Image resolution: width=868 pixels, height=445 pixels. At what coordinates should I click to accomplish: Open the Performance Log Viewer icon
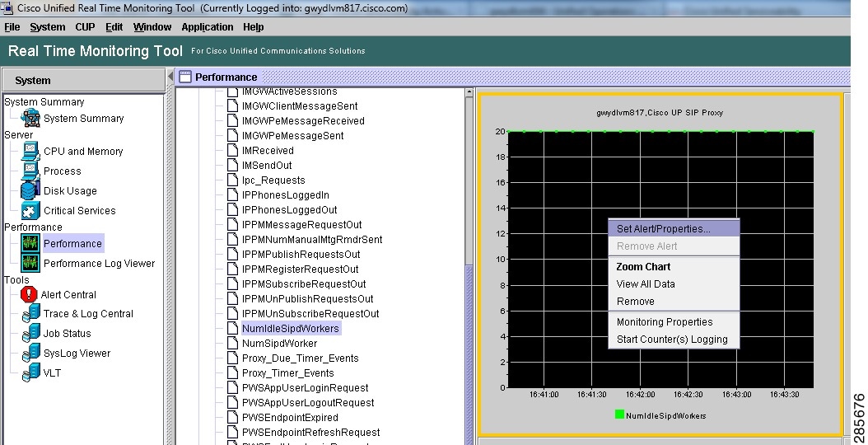tap(30, 263)
